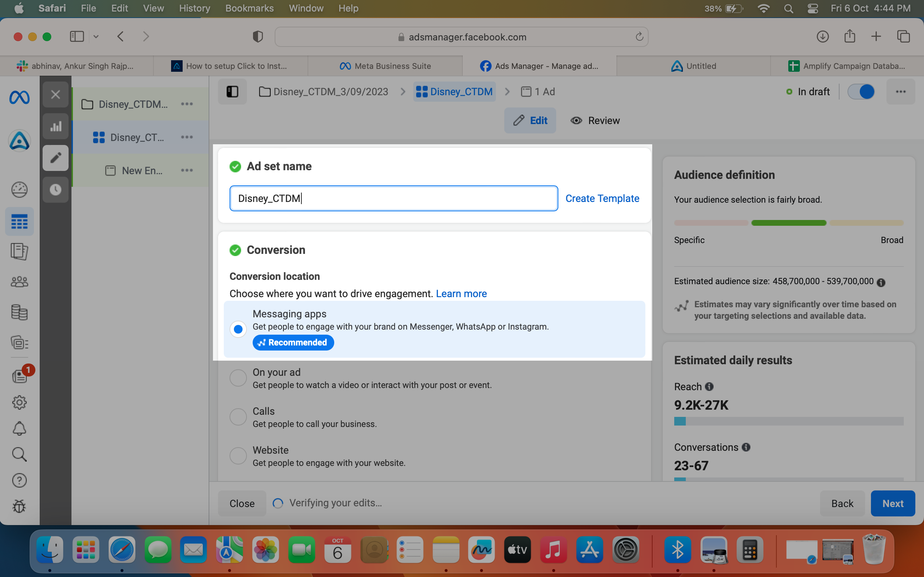Click the Create Template link
This screenshot has height=577, width=924.
[602, 198]
